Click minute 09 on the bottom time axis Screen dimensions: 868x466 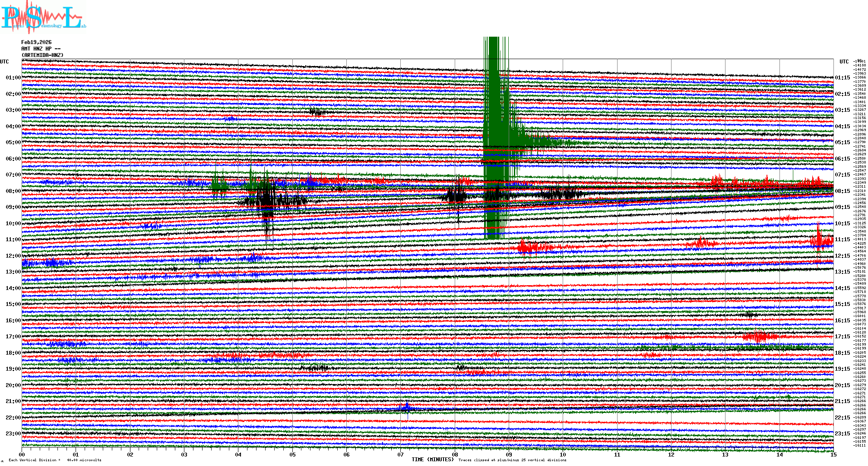pos(509,454)
